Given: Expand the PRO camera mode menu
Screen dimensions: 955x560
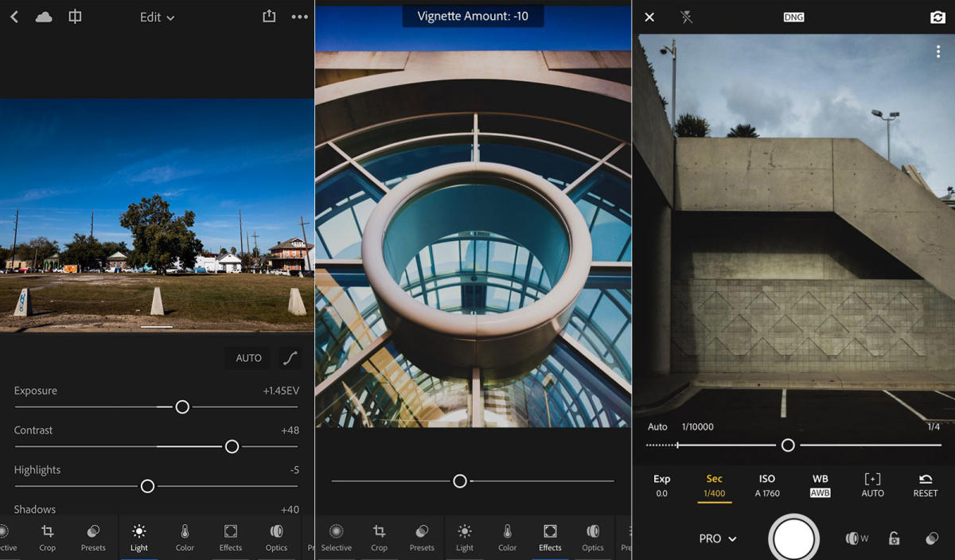Looking at the screenshot, I should 715,539.
